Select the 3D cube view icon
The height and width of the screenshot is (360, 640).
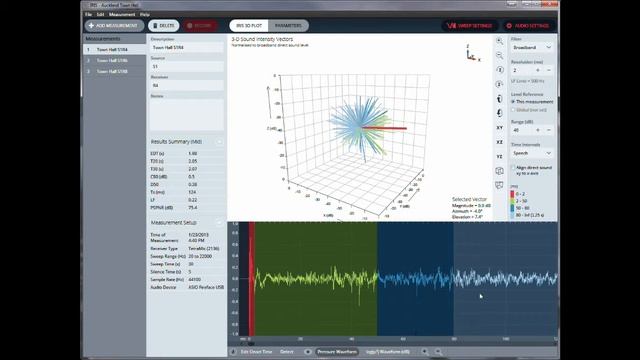pyautogui.click(x=499, y=171)
